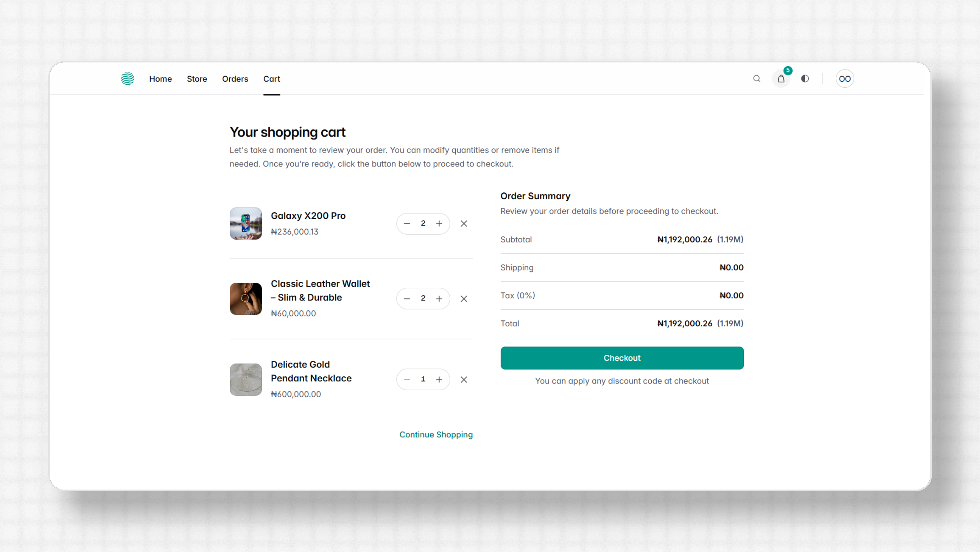The image size is (980, 552).
Task: Open the search magnifier icon
Action: click(x=757, y=79)
